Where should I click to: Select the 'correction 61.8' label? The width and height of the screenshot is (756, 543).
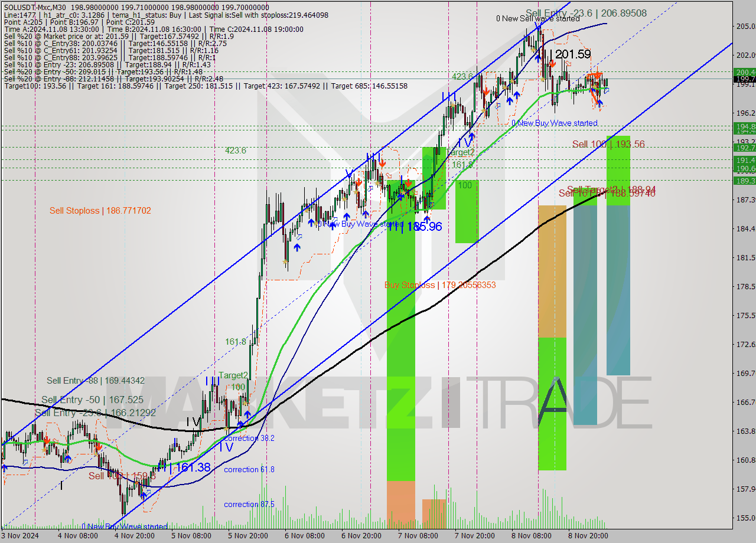click(249, 469)
